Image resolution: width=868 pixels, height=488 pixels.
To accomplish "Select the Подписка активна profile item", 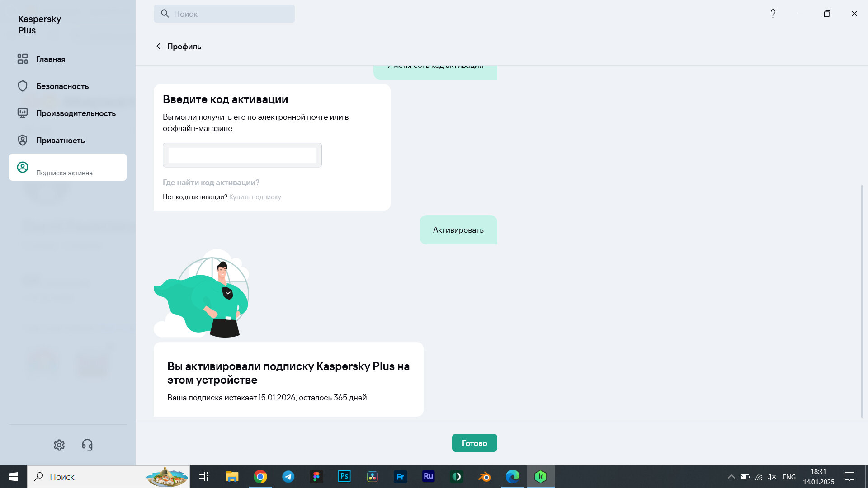I will click(x=68, y=167).
